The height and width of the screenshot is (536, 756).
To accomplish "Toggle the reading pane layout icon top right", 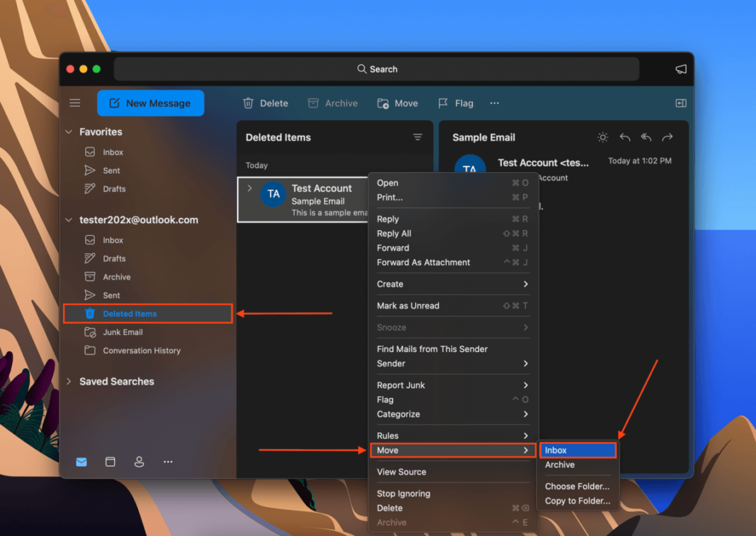I will pos(680,103).
